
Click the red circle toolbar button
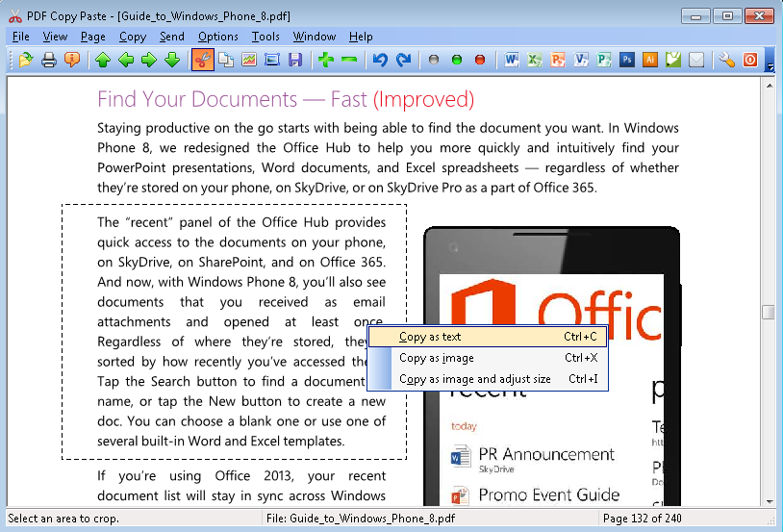pyautogui.click(x=480, y=60)
